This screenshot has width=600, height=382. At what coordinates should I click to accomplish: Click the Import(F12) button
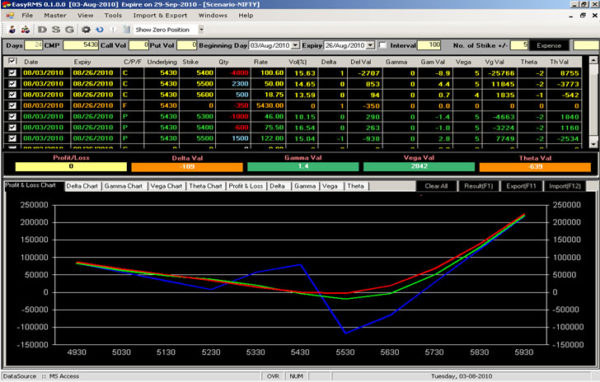click(564, 186)
